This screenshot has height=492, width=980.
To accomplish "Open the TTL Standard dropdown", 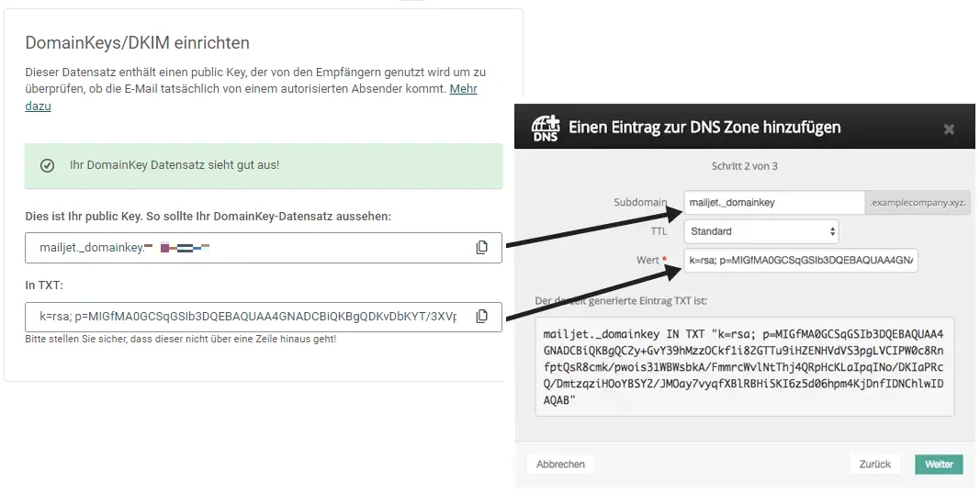I will coord(761,231).
